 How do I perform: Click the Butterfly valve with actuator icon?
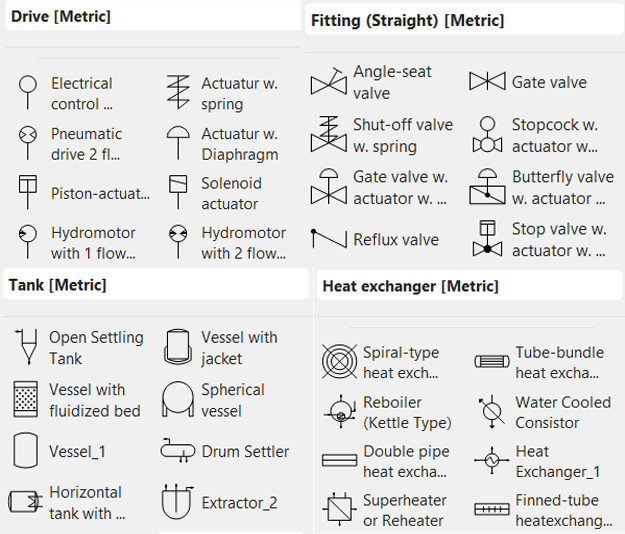[x=487, y=187]
